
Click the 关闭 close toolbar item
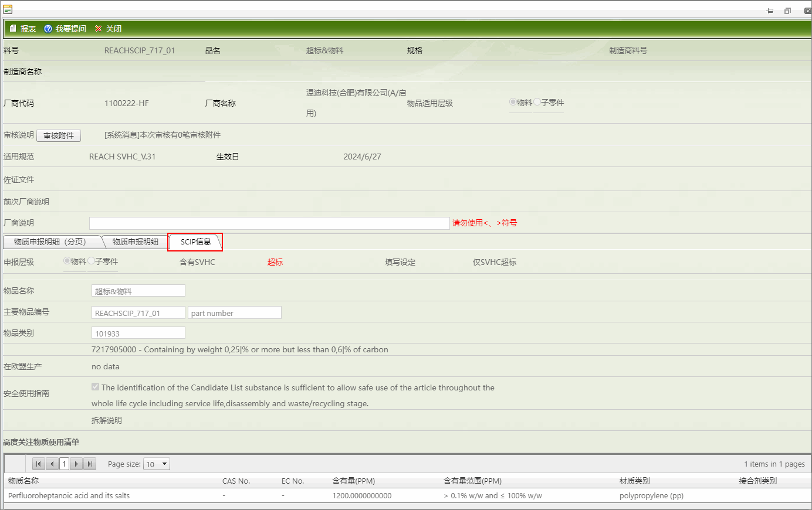click(x=108, y=29)
